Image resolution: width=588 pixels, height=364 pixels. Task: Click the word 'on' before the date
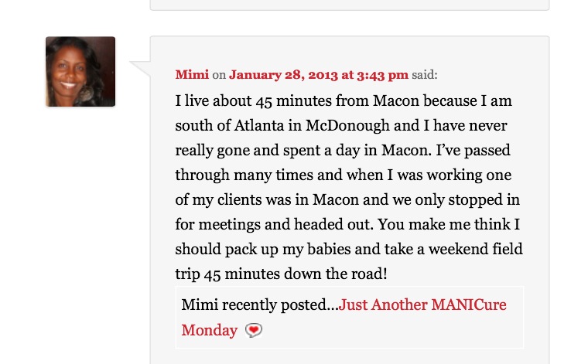tap(219, 75)
